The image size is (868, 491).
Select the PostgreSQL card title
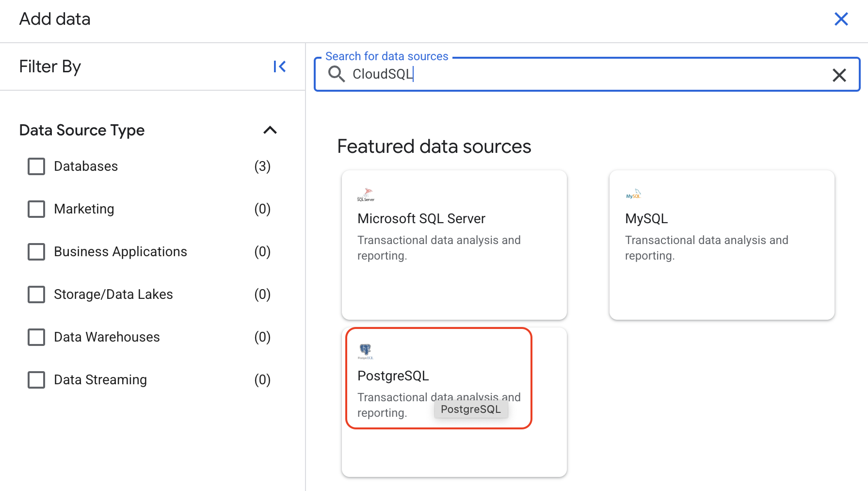tap(393, 376)
